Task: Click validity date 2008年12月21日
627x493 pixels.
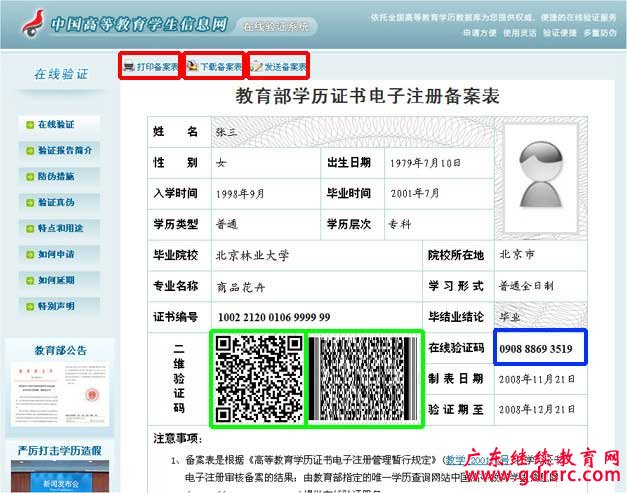Action: pyautogui.click(x=537, y=409)
